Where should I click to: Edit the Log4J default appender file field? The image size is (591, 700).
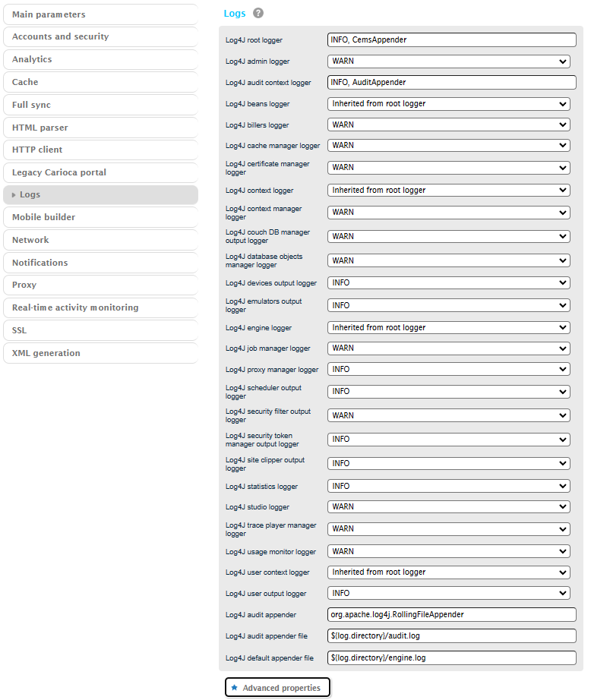[x=451, y=658]
